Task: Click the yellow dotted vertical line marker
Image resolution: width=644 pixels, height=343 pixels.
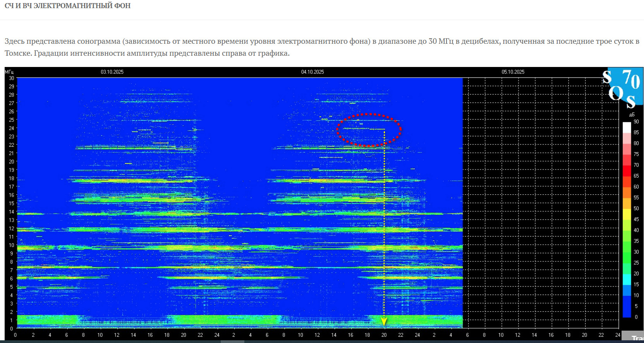Action: 384,232
